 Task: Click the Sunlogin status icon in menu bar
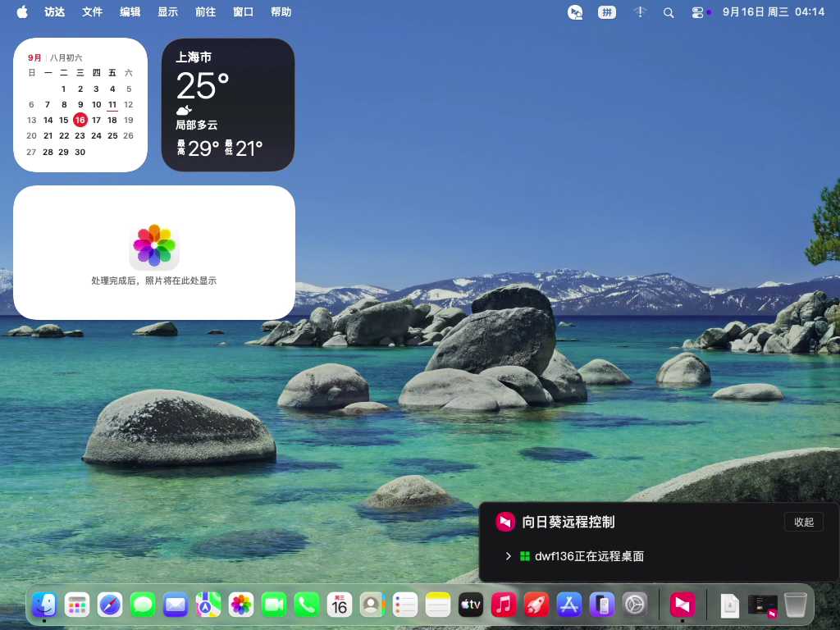[x=575, y=12]
